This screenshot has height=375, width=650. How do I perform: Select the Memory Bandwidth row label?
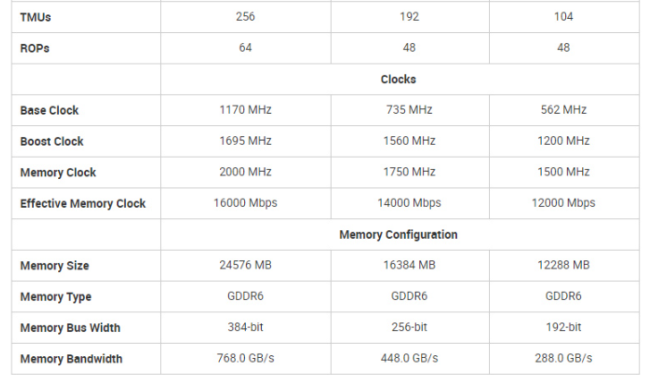71,359
